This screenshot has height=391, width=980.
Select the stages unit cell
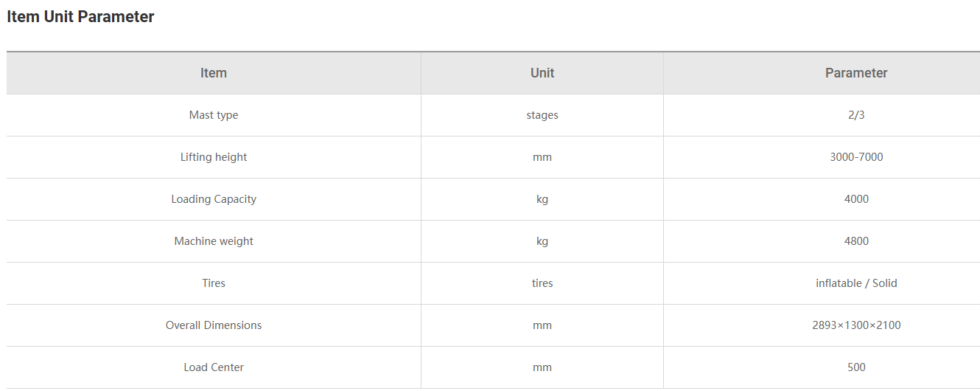(x=542, y=115)
